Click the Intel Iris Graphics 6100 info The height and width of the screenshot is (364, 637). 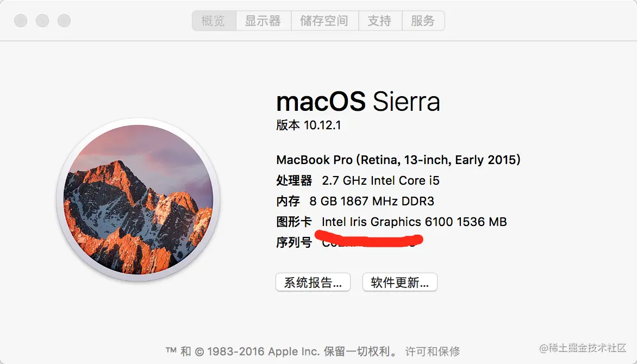pyautogui.click(x=414, y=222)
